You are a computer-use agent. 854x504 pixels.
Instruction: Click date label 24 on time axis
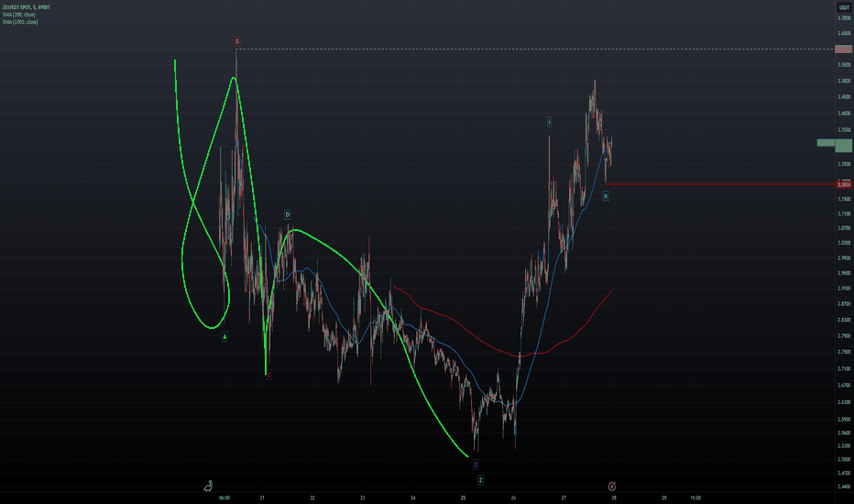[x=413, y=498]
